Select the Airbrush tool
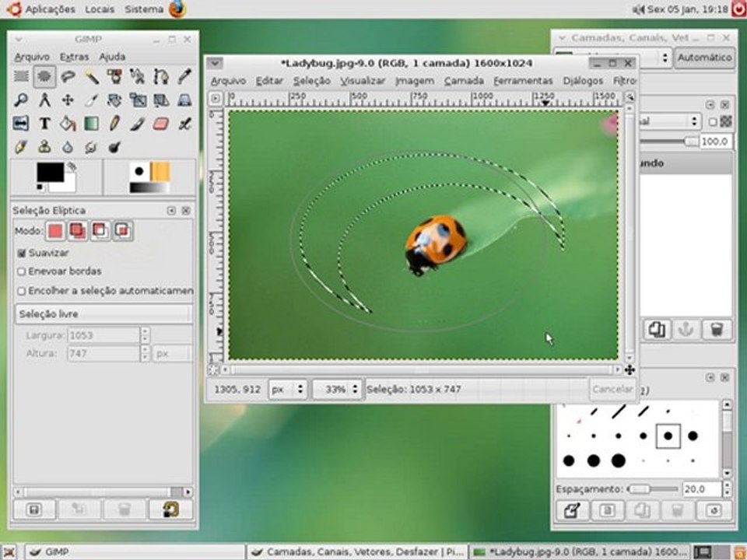 point(184,124)
